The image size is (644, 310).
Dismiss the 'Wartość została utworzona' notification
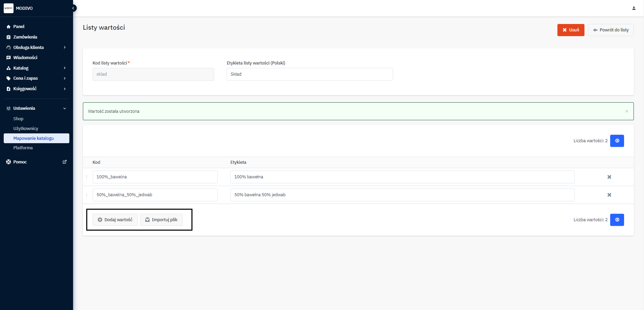click(x=626, y=111)
